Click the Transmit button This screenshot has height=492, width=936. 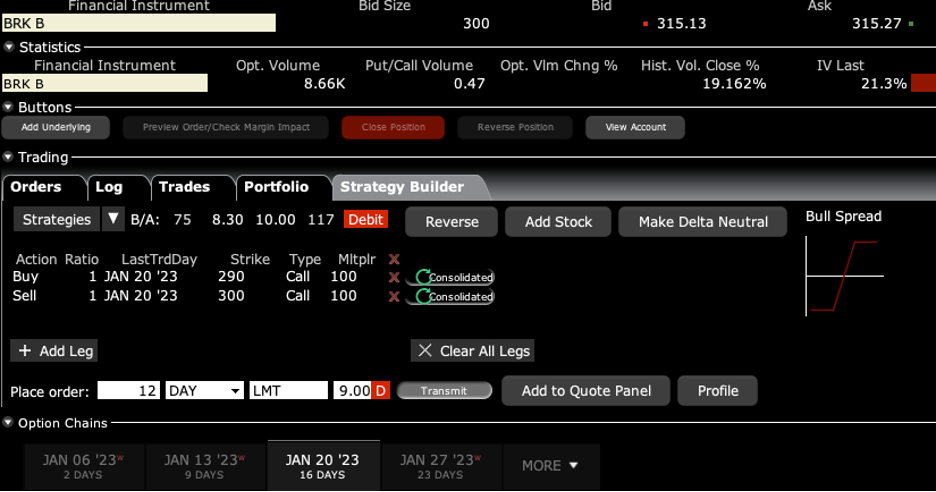[444, 390]
